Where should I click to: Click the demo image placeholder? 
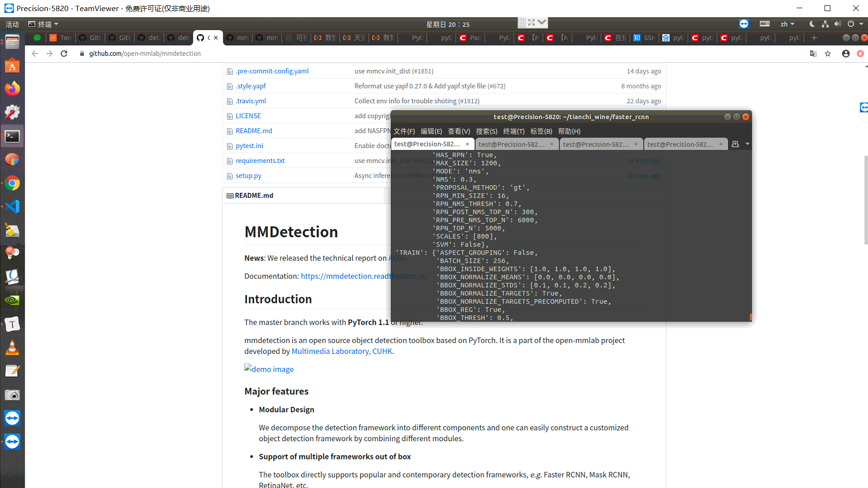269,369
